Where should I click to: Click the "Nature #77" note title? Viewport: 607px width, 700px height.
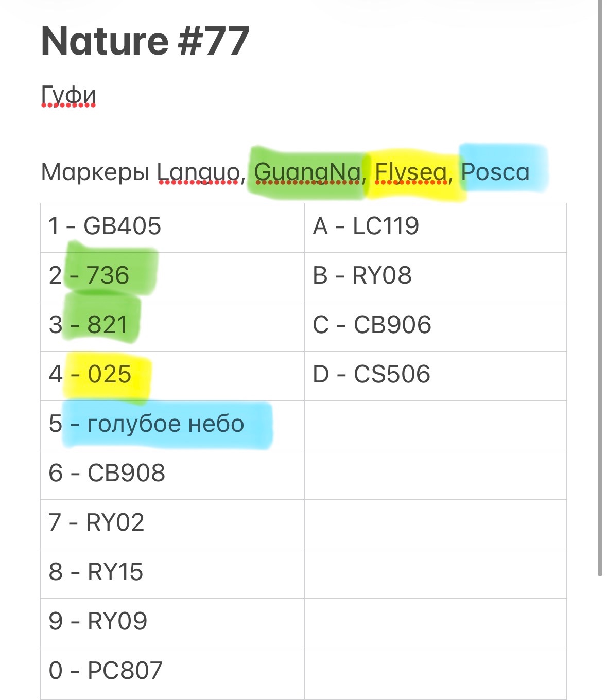tap(145, 41)
